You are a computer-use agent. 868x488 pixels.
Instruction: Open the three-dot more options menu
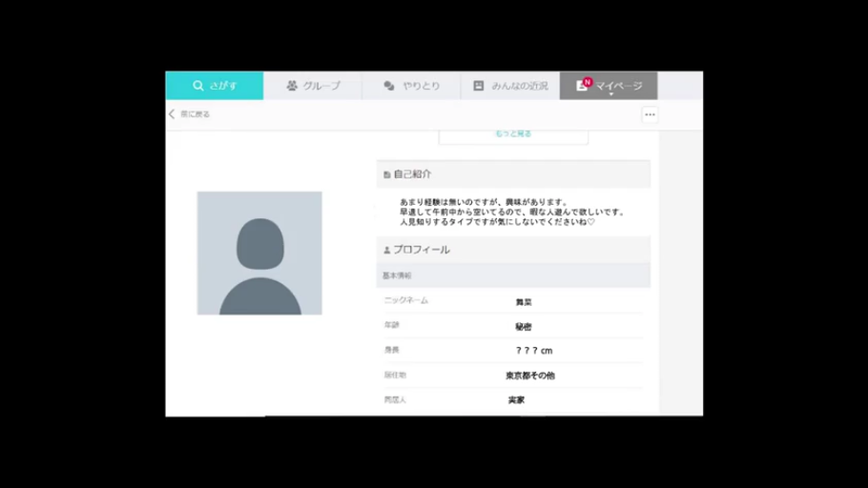650,114
